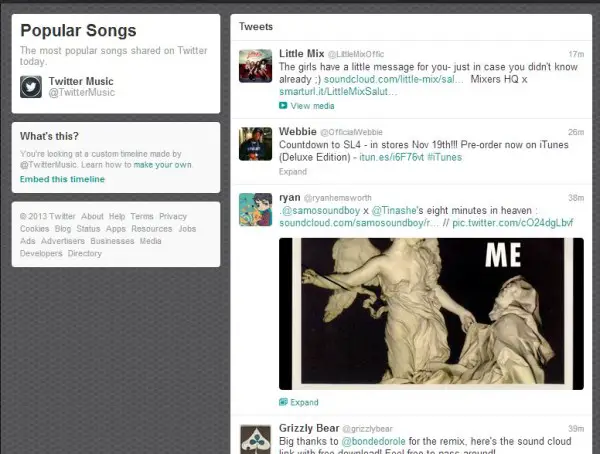Open the Media footer link
The width and height of the screenshot is (600, 454).
coord(150,241)
